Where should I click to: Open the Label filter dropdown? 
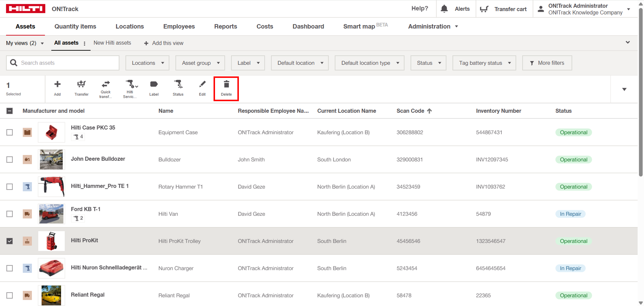pyautogui.click(x=248, y=63)
